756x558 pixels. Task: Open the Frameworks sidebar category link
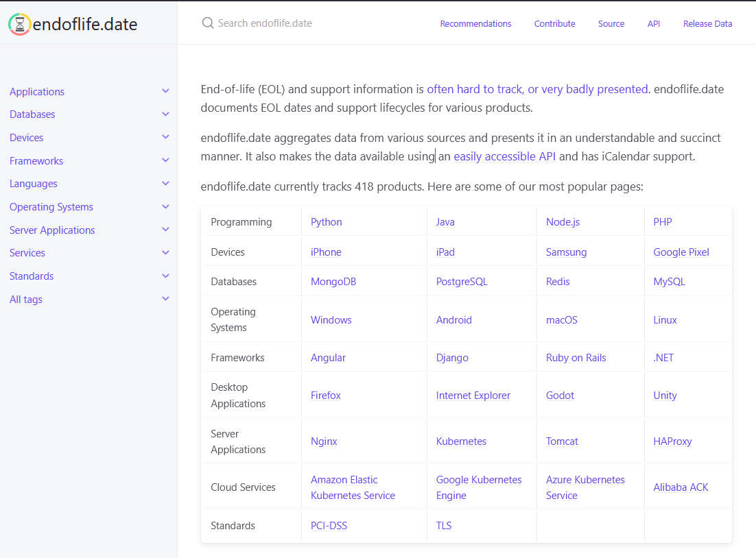36,160
